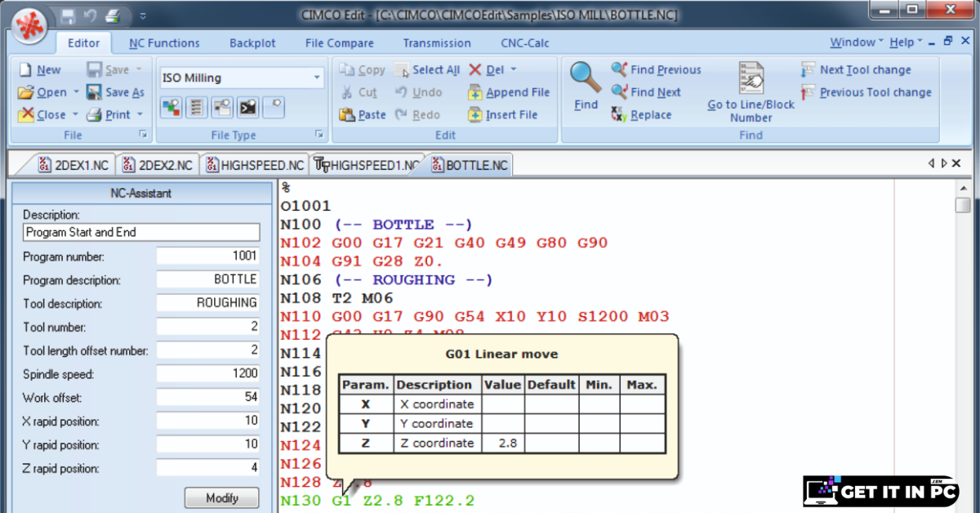Switch to the Backplot ribbon tab
Screen dimensions: 980x513
click(x=252, y=43)
